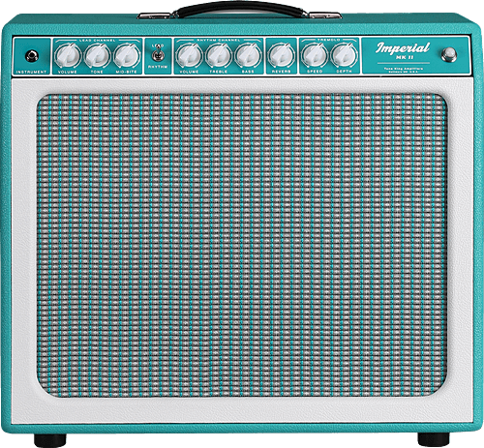Turn the Tremolo Depth knob
The width and height of the screenshot is (484, 448).
coord(344,55)
